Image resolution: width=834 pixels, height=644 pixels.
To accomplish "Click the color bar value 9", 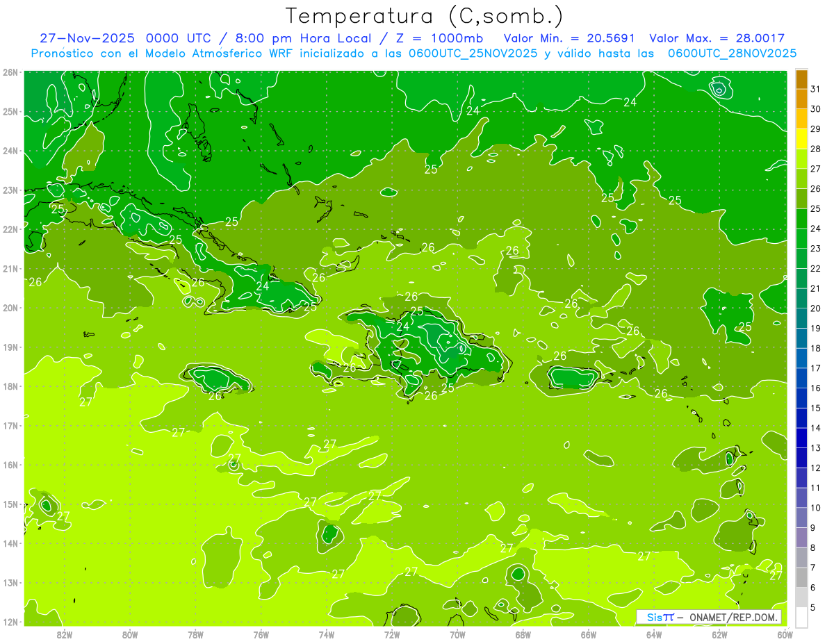I will (x=812, y=528).
